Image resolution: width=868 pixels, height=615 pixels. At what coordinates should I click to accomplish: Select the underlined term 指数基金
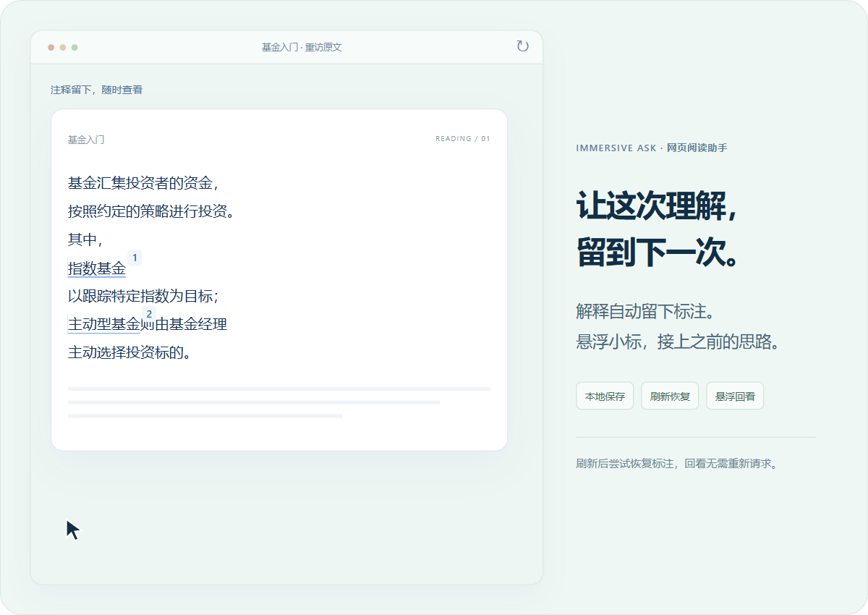point(97,268)
